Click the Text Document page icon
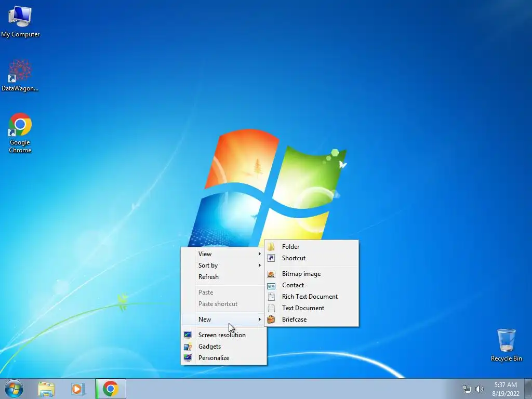 [271, 308]
